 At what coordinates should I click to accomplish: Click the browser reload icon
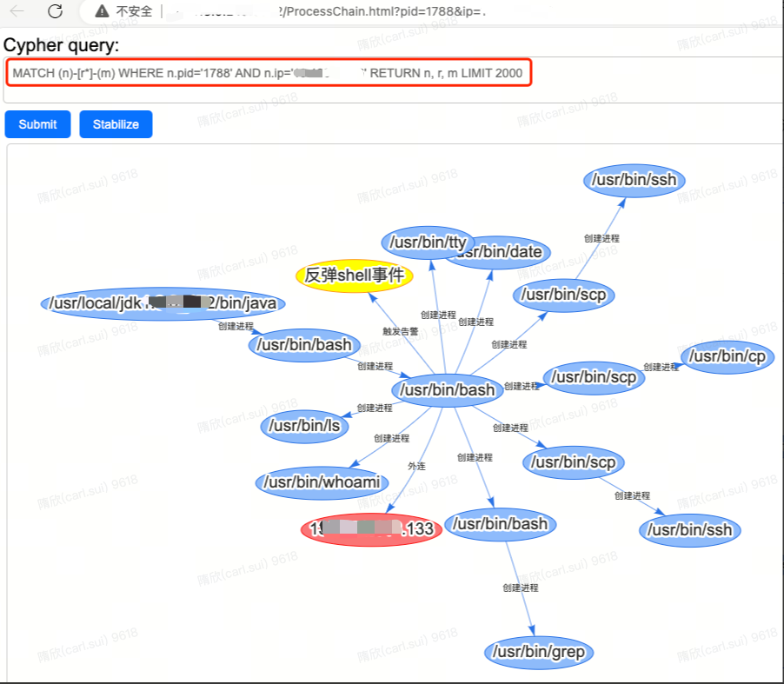pos(55,11)
